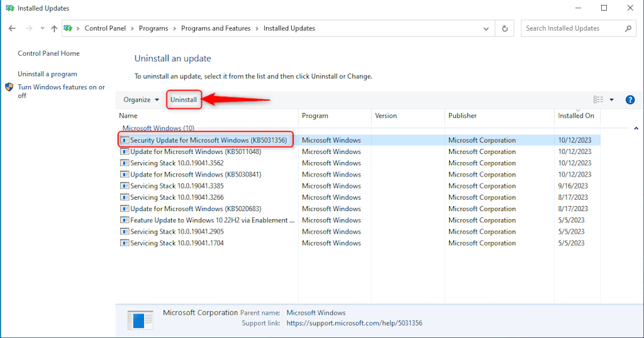Click 'Installed Updates' breadcrumb

(289, 28)
